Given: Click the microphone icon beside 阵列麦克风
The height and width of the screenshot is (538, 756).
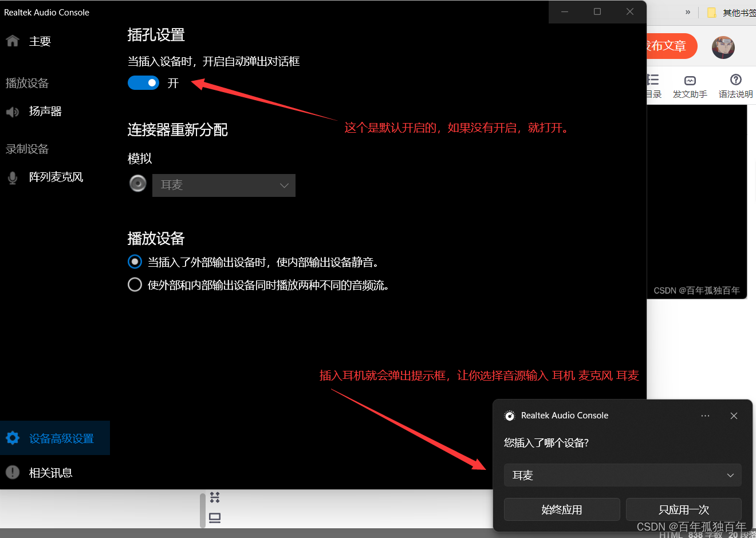Looking at the screenshot, I should point(13,177).
